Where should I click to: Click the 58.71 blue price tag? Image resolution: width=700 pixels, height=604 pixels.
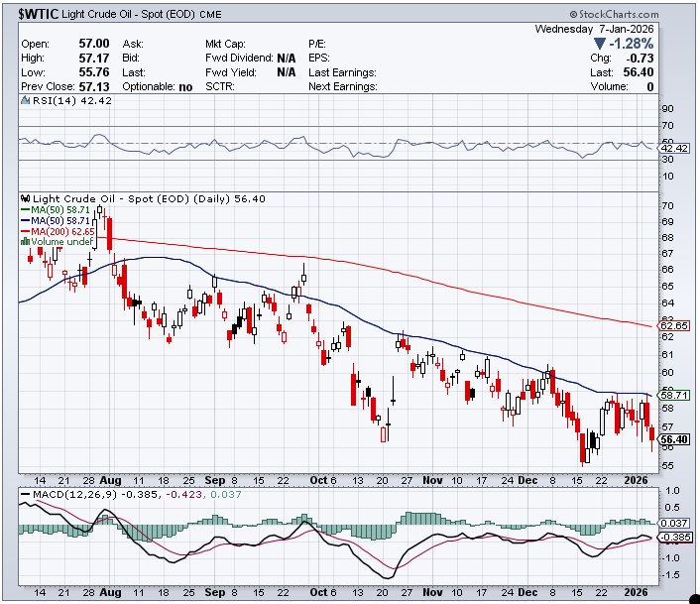point(673,394)
